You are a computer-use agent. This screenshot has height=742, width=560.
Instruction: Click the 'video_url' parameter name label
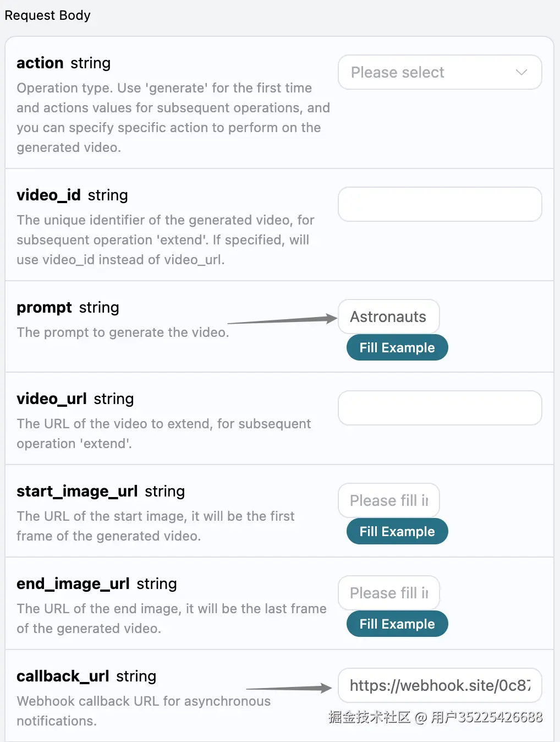point(52,399)
